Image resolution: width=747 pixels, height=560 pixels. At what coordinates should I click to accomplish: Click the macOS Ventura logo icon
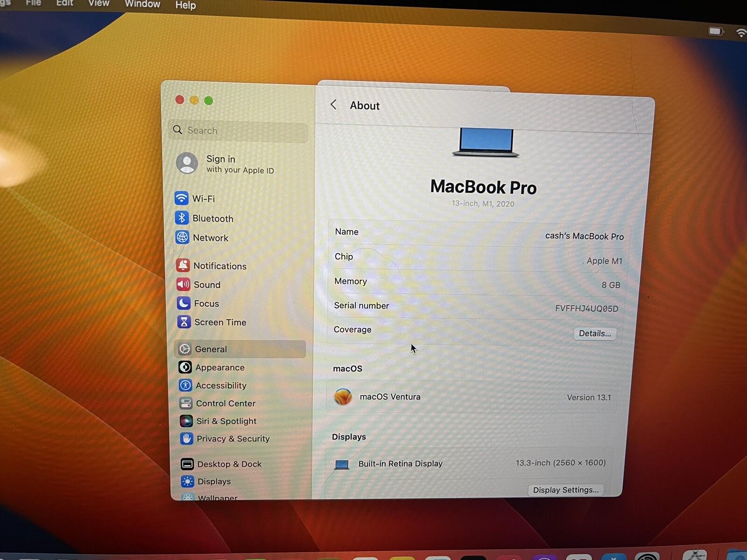tap(343, 396)
